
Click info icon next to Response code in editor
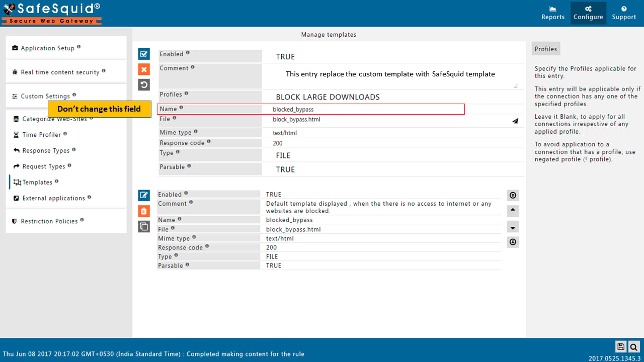(209, 142)
